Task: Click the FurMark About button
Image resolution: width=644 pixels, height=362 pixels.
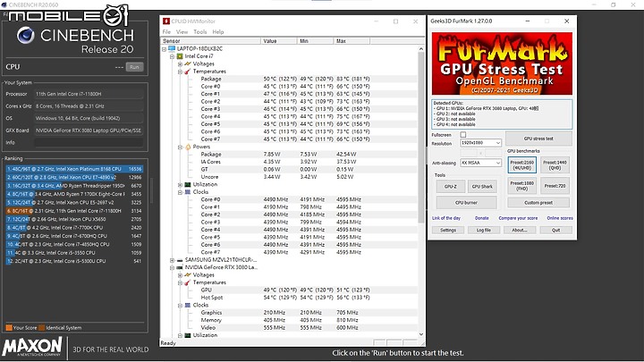Action: (520, 230)
